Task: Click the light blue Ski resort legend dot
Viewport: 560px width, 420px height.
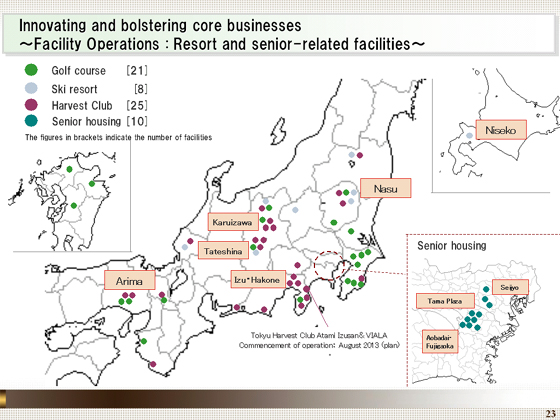Action: (x=31, y=88)
